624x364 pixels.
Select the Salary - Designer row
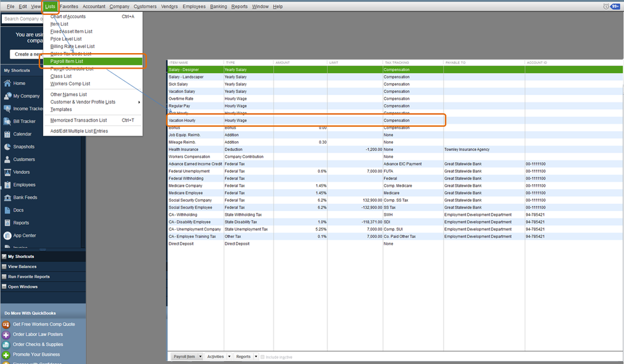[x=395, y=70]
